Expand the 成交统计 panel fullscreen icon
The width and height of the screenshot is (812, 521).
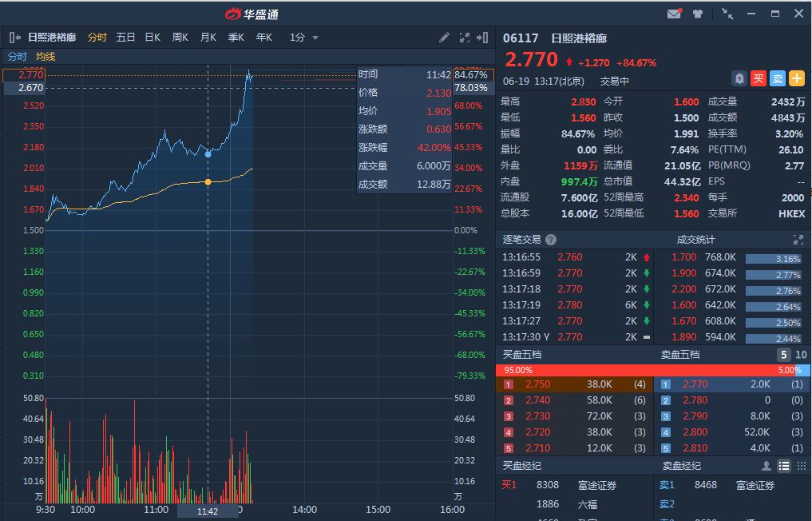pyautogui.click(x=798, y=240)
